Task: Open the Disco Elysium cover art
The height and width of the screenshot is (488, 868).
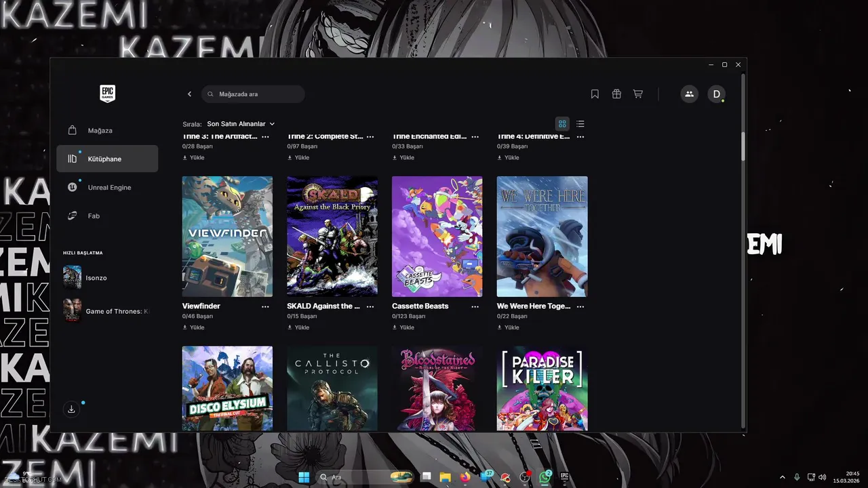Action: tap(227, 389)
